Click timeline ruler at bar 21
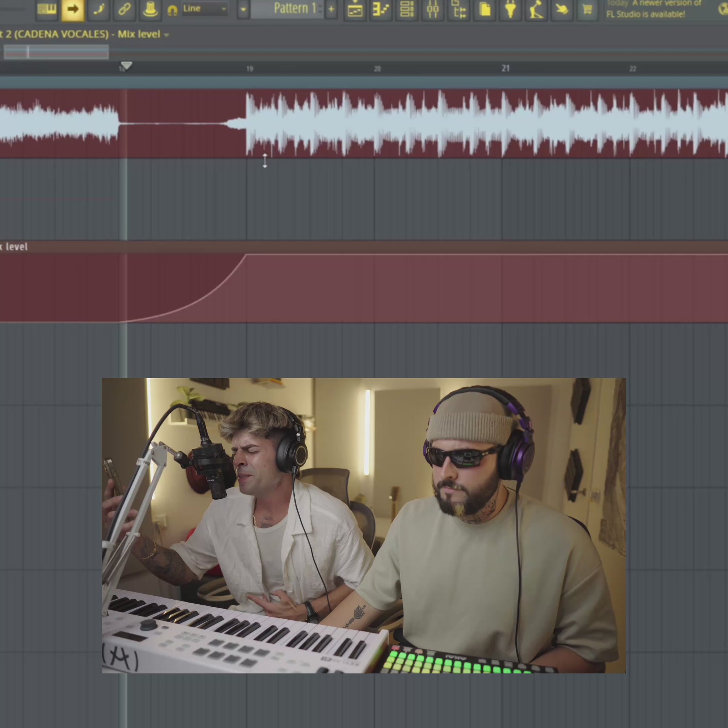728x728 pixels. [x=505, y=69]
